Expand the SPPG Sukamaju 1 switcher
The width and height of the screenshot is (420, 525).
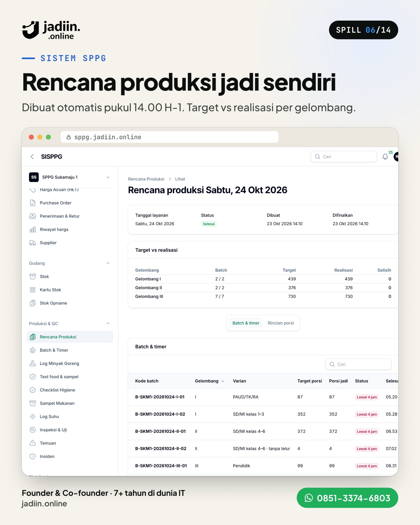pos(70,177)
